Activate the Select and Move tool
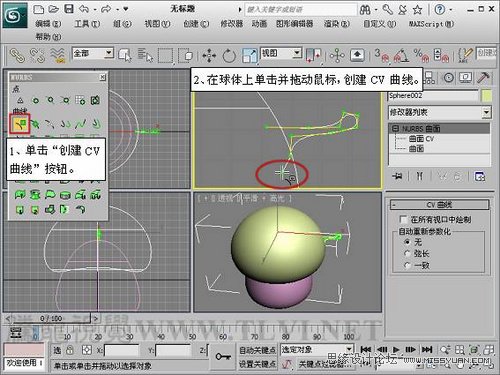500x375 pixels. coord(209,55)
